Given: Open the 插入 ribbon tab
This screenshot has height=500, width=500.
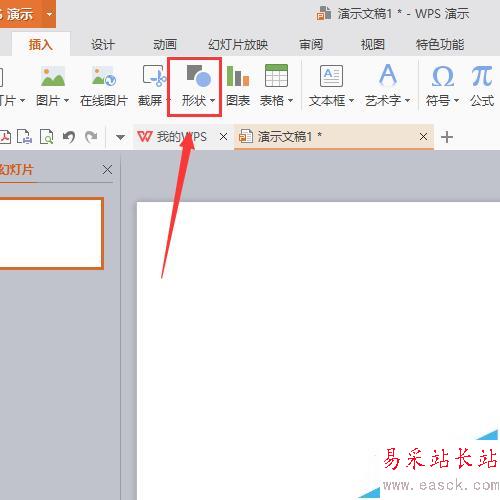Looking at the screenshot, I should (x=41, y=44).
